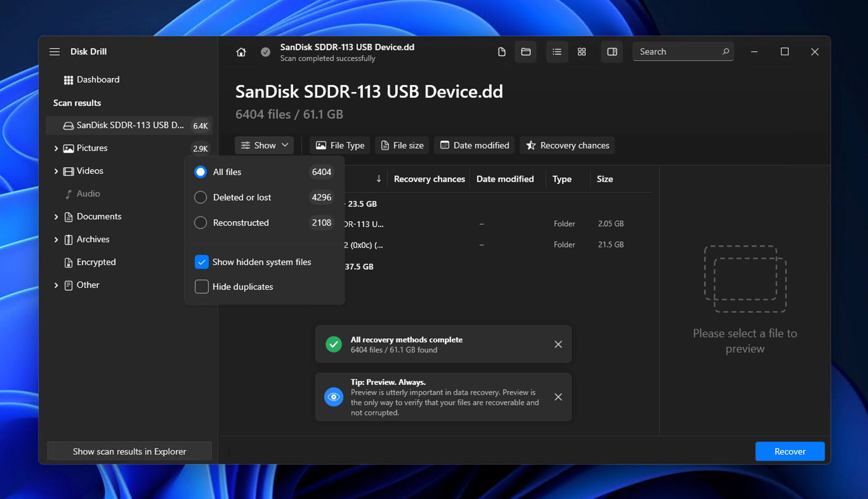Uncheck Show hidden system files
The height and width of the screenshot is (499, 868).
click(x=202, y=262)
